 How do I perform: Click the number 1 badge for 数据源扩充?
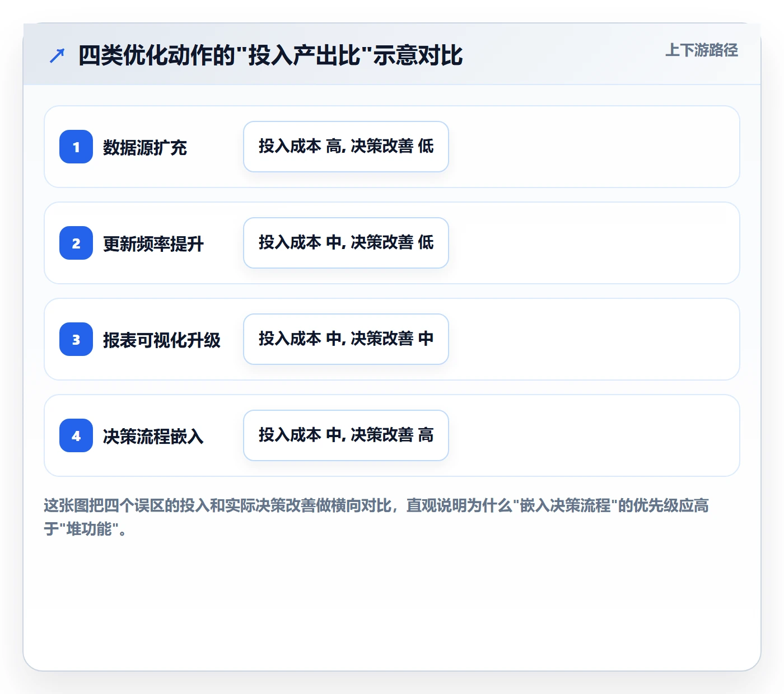click(76, 147)
